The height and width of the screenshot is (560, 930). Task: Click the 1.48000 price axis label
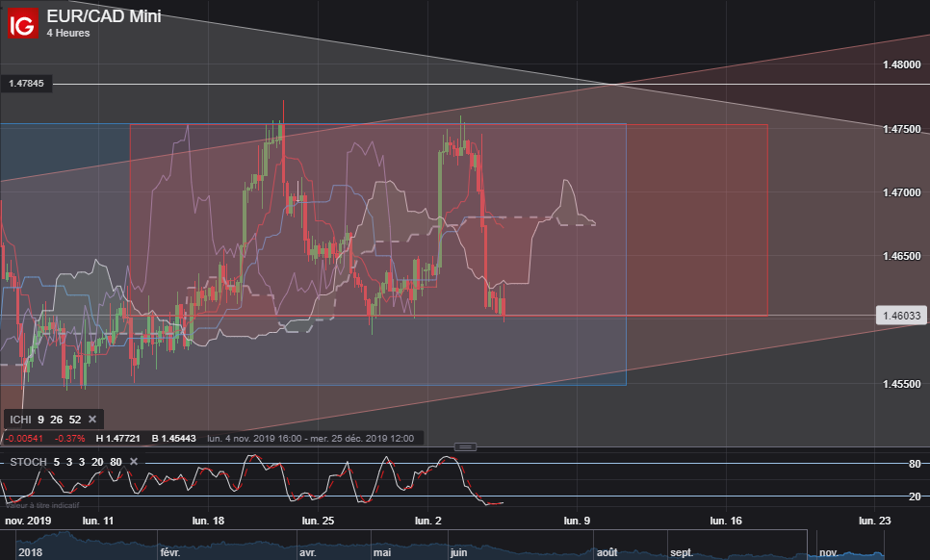(x=901, y=64)
